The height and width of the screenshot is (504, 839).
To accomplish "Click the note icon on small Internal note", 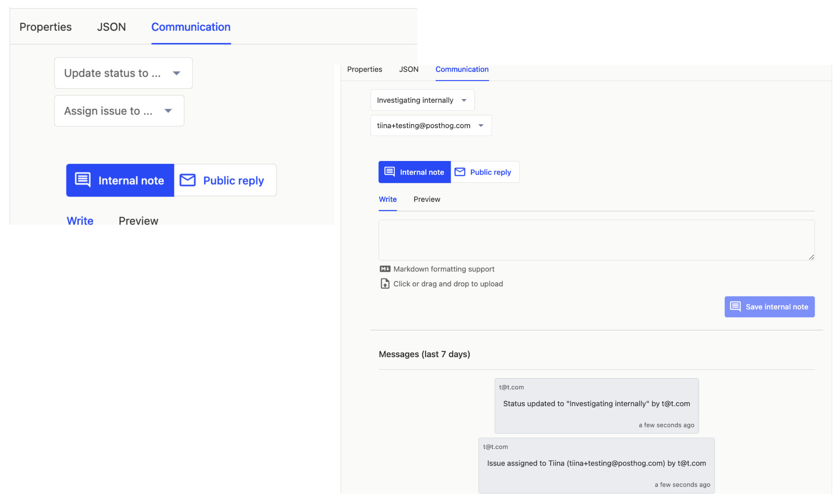I will [x=389, y=172].
